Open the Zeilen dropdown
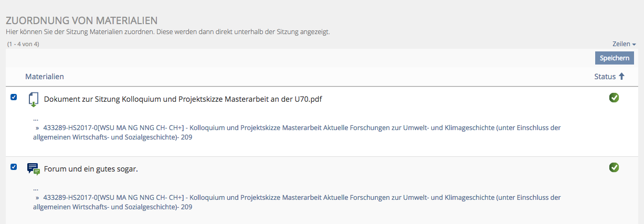644x224 pixels. coord(624,44)
